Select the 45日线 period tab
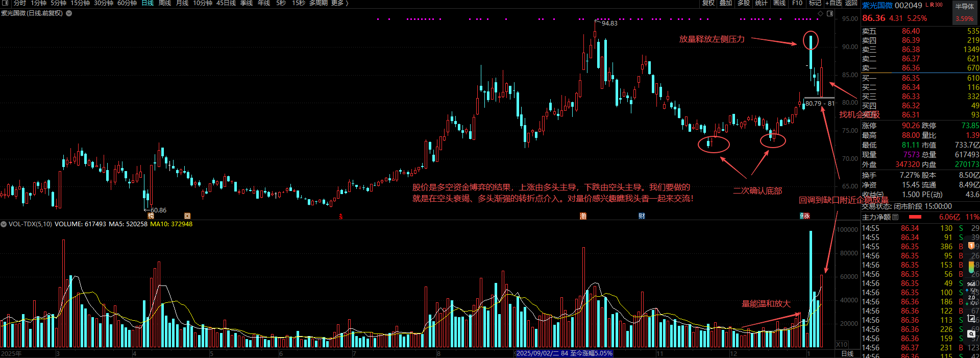Viewport: 980px width, 358px height. pos(226,3)
